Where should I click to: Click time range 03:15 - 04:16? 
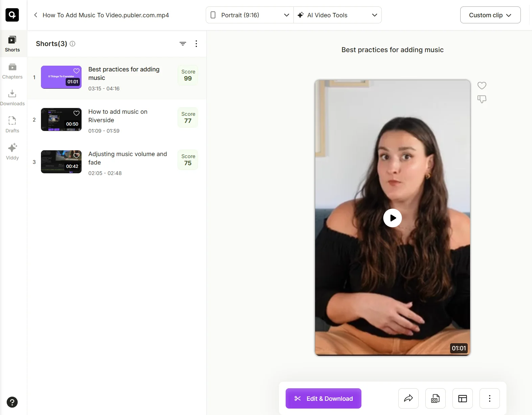click(x=104, y=89)
